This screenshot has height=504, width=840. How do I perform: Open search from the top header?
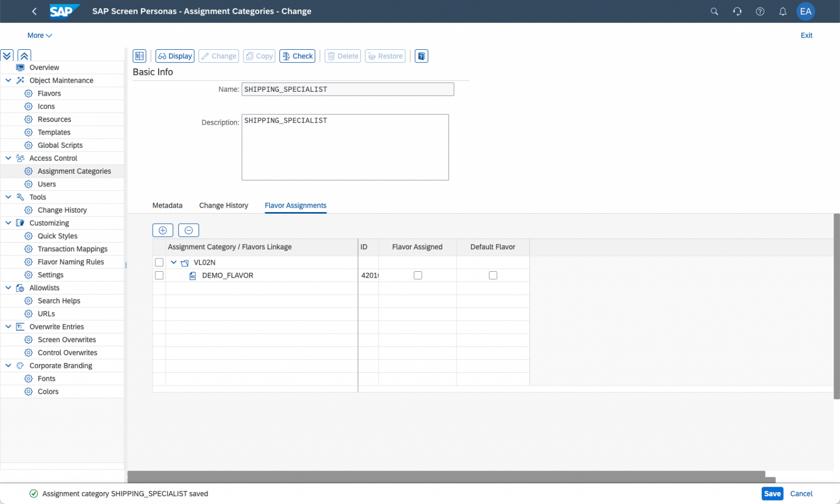coord(714,11)
